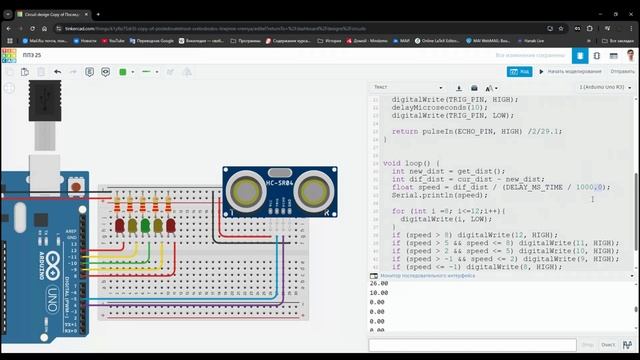Click the mirror flip component icon
The height and width of the screenshot is (360, 640).
click(x=187, y=72)
